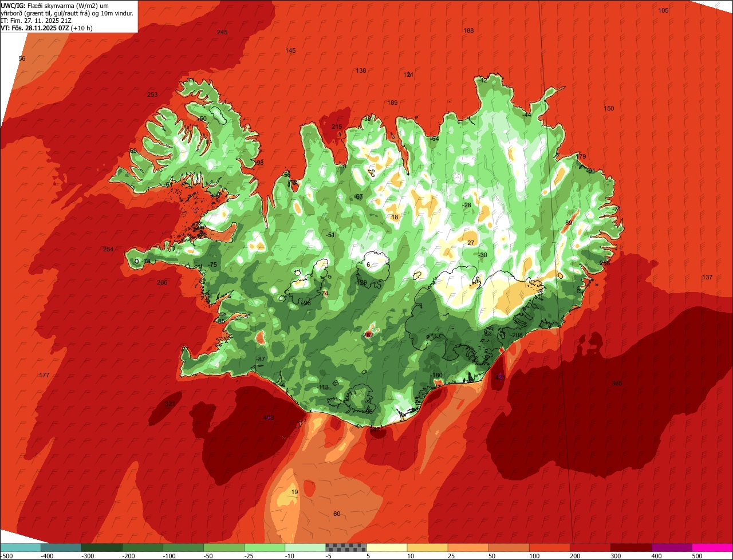Click the value '189' off the north coast
Viewport: 733px width, 560px height.
[x=392, y=102]
